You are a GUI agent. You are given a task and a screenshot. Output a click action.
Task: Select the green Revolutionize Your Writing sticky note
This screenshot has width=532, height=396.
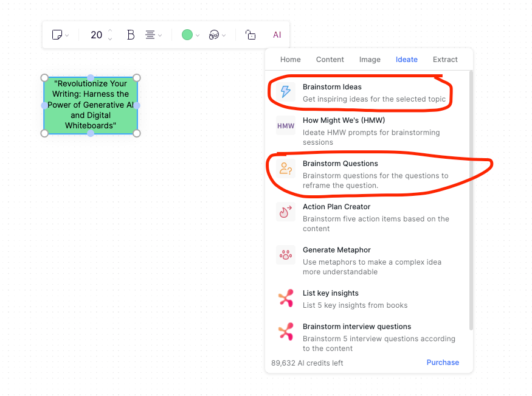coord(91,105)
